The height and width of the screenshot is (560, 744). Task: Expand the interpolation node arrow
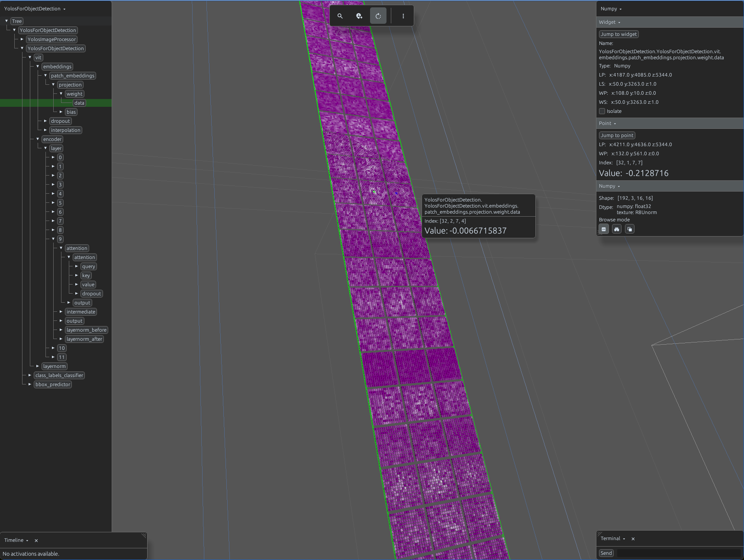45,130
